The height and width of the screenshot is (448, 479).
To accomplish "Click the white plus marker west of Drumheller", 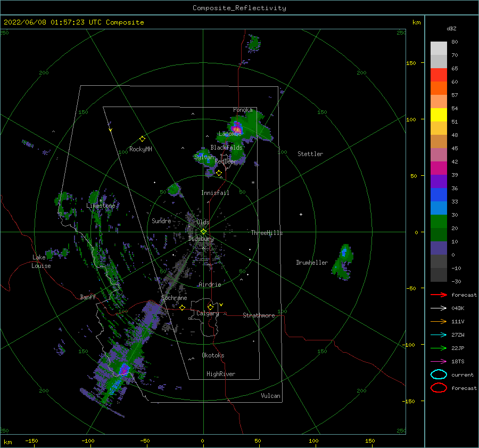I will (x=301, y=214).
